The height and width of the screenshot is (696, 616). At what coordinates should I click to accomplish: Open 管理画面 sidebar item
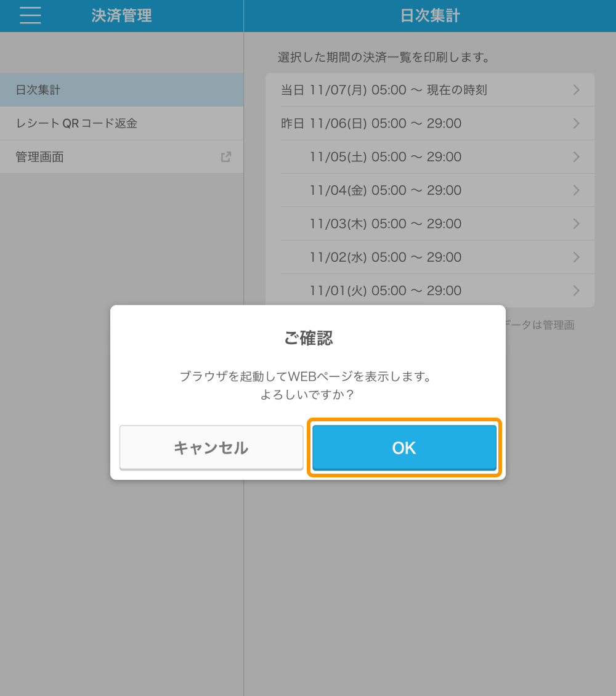(40, 157)
